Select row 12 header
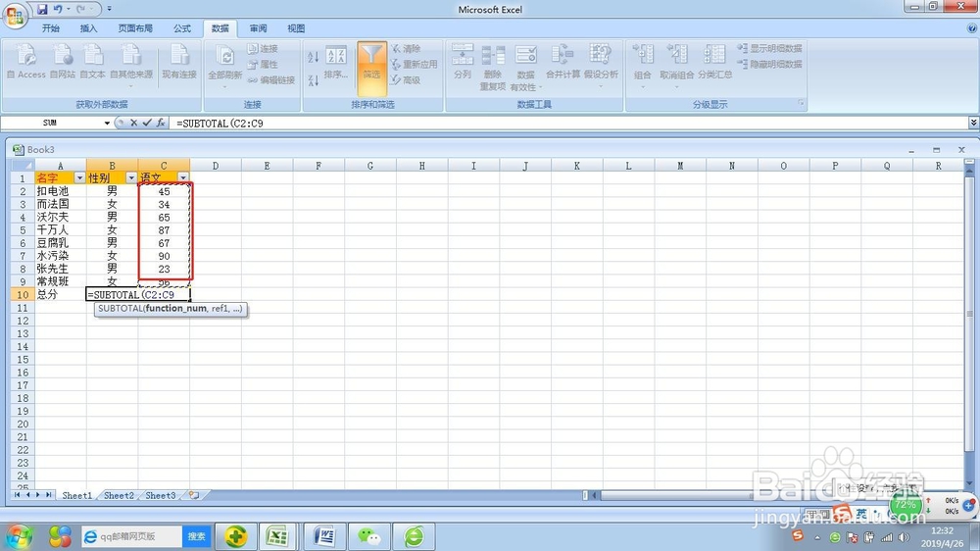Image resolution: width=980 pixels, height=551 pixels. (23, 321)
